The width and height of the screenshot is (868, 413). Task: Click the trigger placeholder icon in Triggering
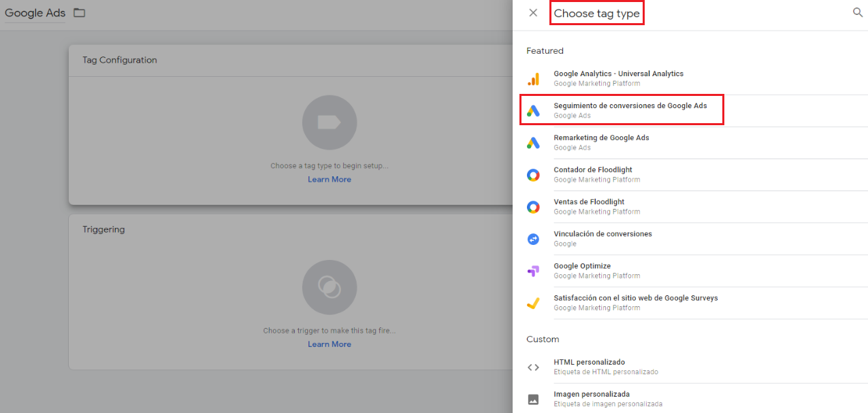click(329, 287)
